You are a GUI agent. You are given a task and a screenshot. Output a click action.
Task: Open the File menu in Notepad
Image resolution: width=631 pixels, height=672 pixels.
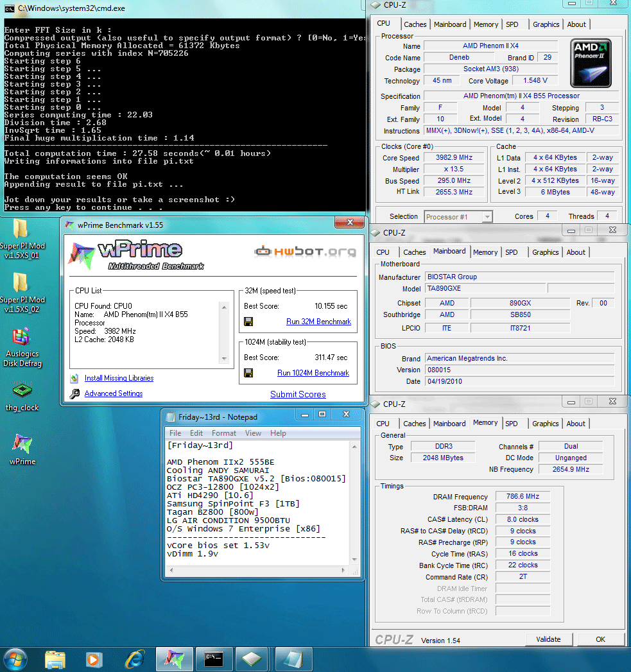point(175,433)
